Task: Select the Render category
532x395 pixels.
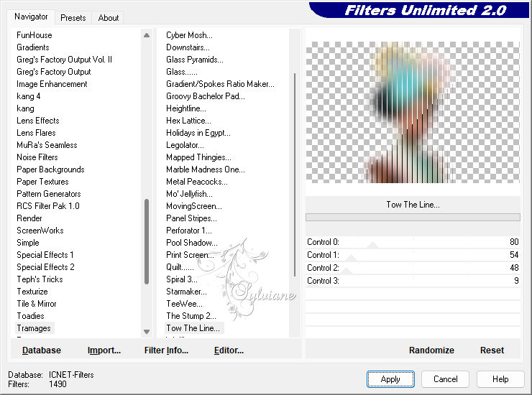Action: (29, 218)
